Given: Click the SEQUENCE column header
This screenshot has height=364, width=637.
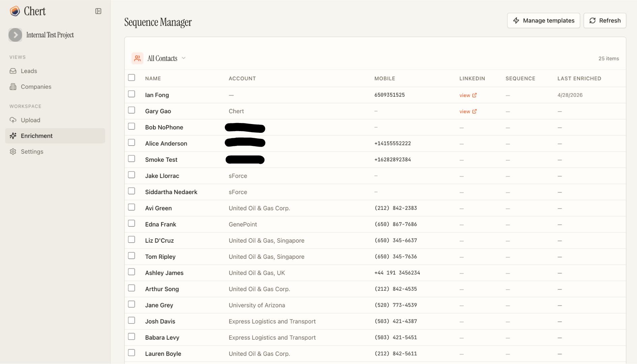Looking at the screenshot, I should 520,79.
